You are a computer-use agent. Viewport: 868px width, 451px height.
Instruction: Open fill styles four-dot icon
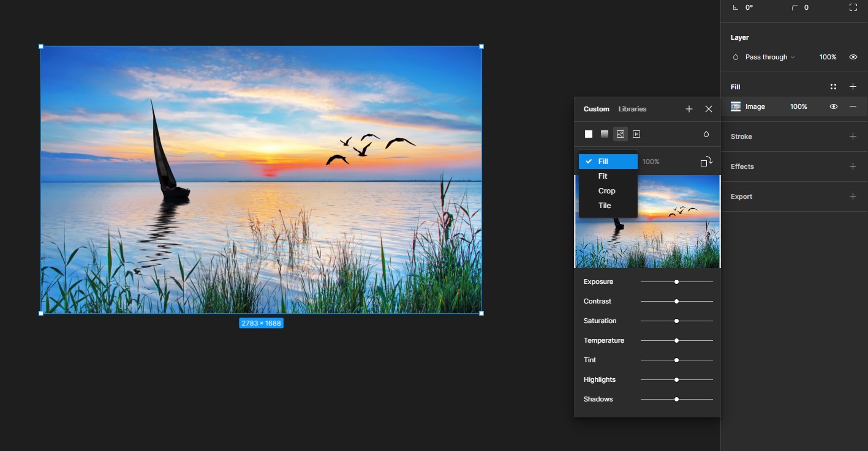click(833, 87)
